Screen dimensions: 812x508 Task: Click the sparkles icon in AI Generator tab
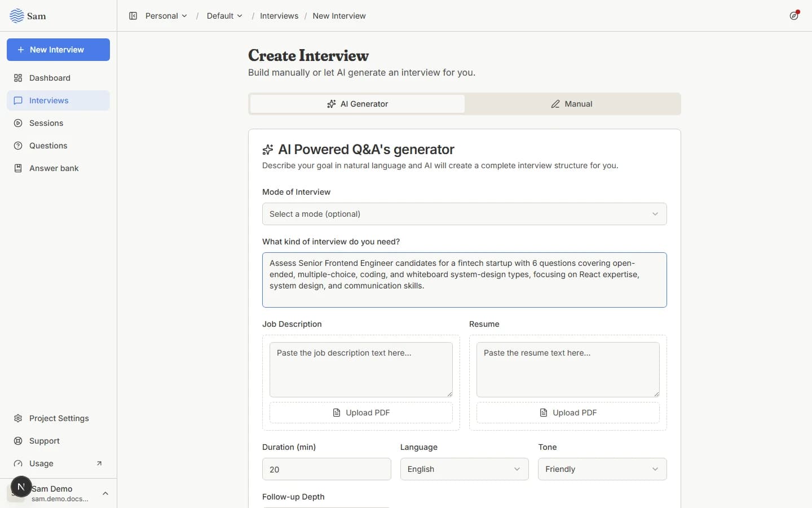click(x=332, y=104)
